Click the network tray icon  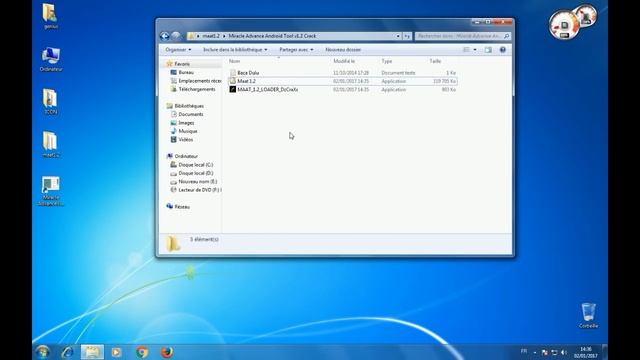click(x=554, y=352)
